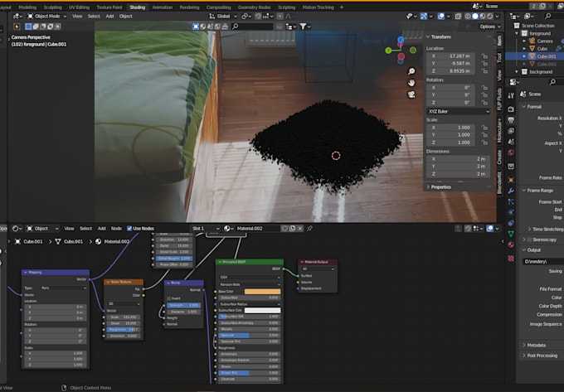
Task: Toggle lock on Rotation Y
Action: coord(484,94)
